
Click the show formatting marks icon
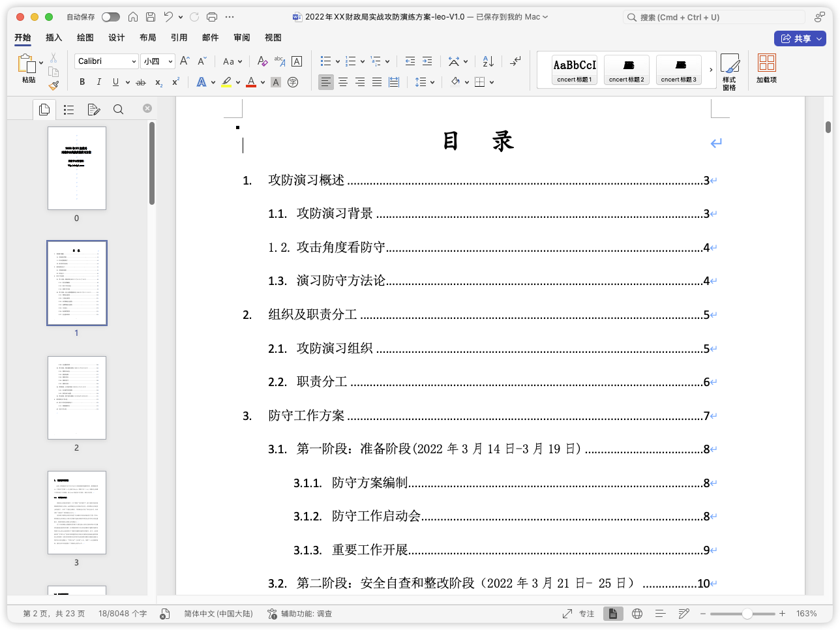tap(515, 61)
